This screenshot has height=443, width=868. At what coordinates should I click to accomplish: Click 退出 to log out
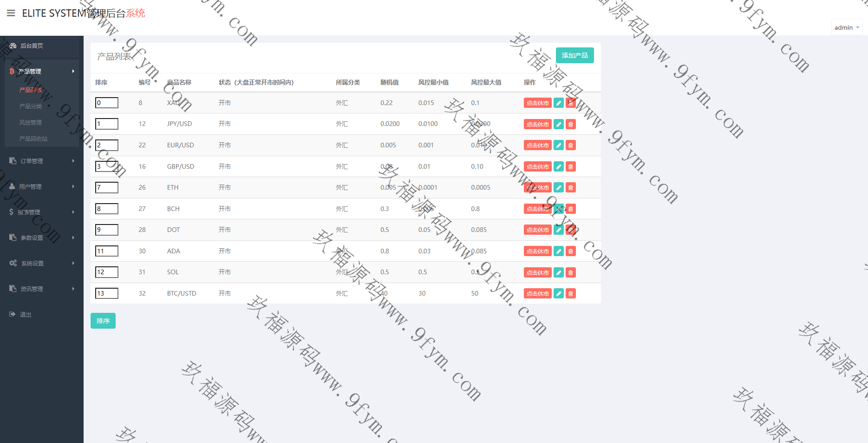pyautogui.click(x=26, y=314)
